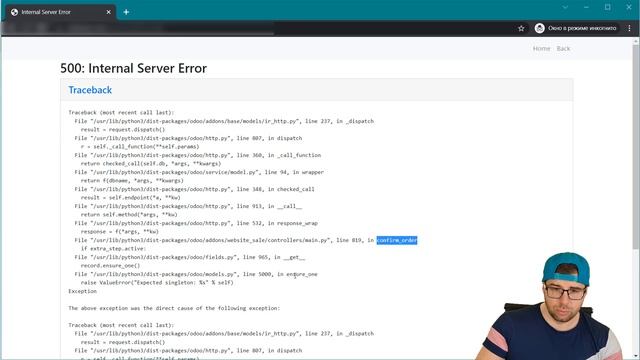Viewport: 640px width, 360px height.
Task: Maximize the browser window
Action: pos(608,7)
